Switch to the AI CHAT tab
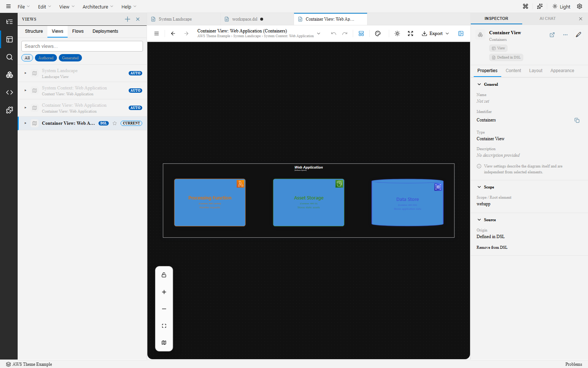 [x=548, y=18]
